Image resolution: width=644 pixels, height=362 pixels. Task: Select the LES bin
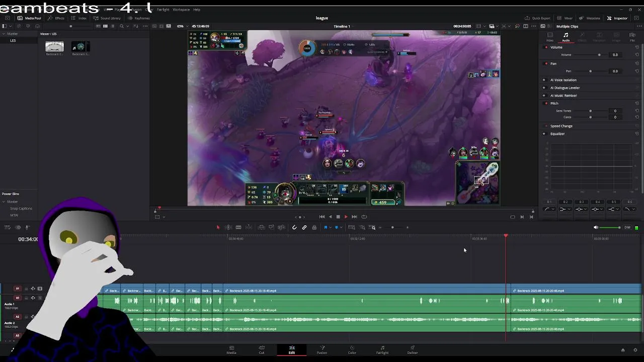(13, 41)
